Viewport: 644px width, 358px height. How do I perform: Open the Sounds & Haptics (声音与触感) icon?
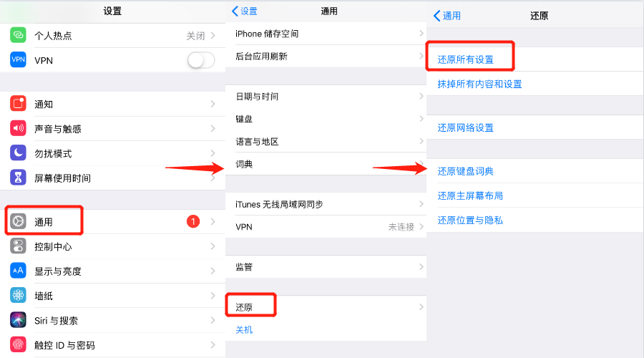(x=18, y=128)
